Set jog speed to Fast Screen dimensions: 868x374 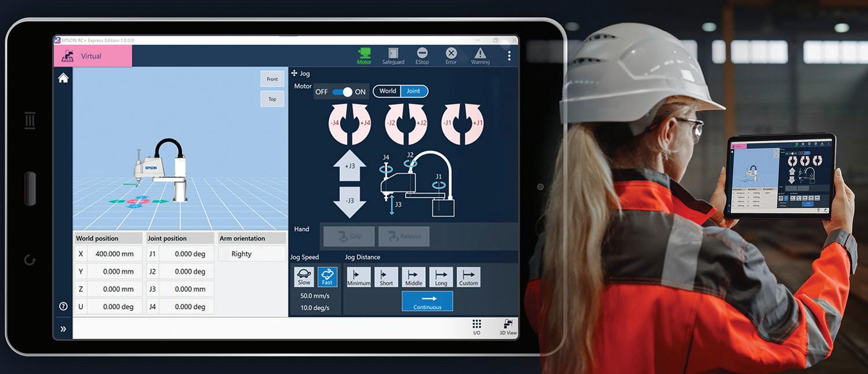[328, 277]
